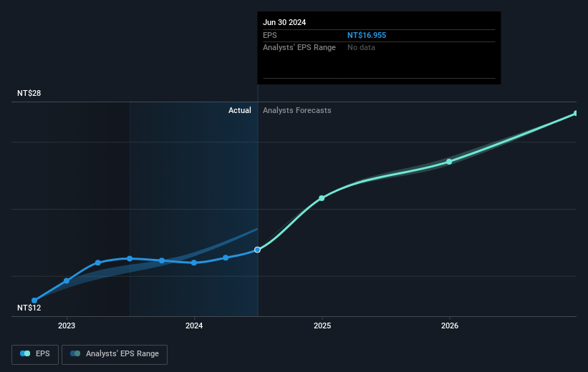The image size is (588, 372).
Task: Select the final forecast point at chart edge
Action: (x=577, y=113)
